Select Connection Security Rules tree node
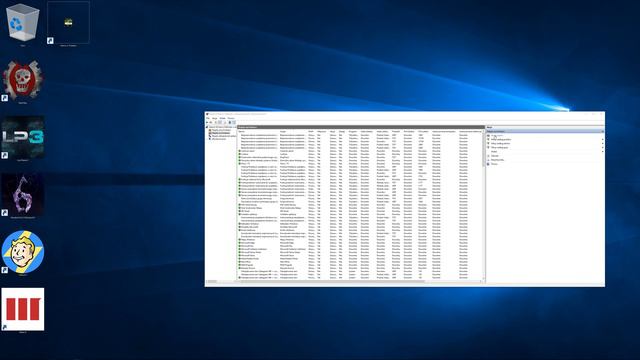The height and width of the screenshot is (360, 640). click(223, 136)
